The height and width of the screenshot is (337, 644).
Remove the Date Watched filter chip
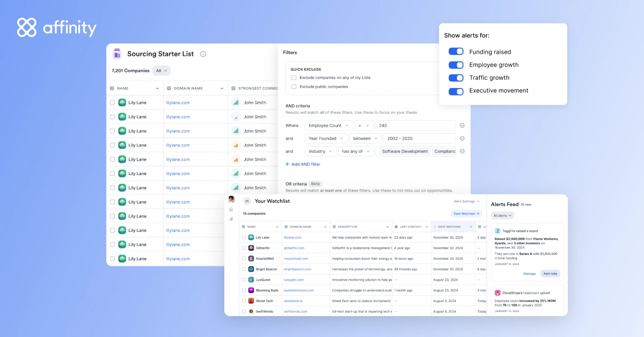(478, 214)
